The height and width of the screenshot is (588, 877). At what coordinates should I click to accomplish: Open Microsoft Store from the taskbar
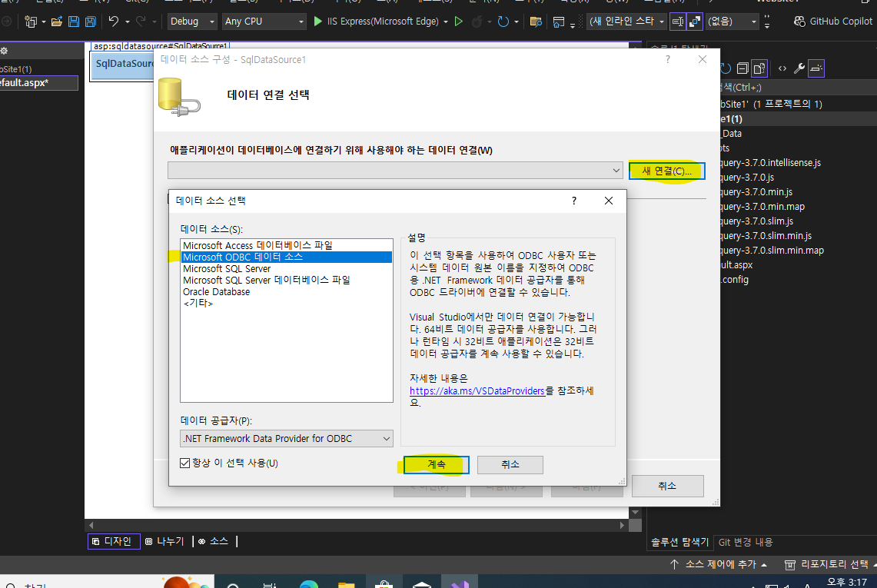point(384,584)
